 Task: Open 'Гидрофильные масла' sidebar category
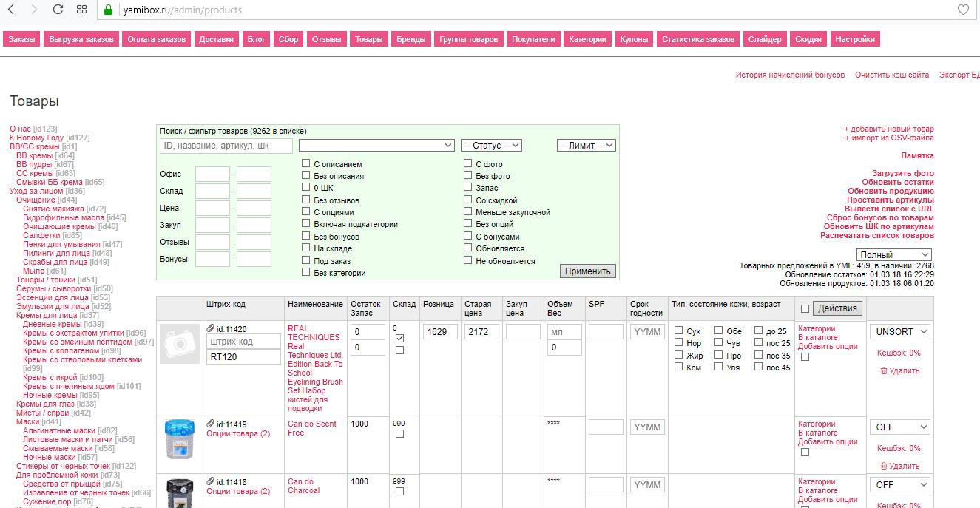[x=64, y=217]
